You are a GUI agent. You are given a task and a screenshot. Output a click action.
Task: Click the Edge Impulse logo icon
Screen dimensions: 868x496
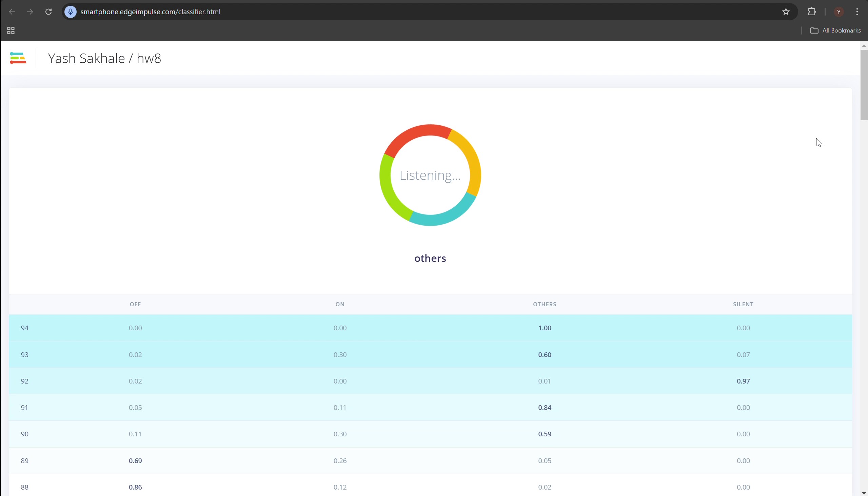pyautogui.click(x=18, y=58)
